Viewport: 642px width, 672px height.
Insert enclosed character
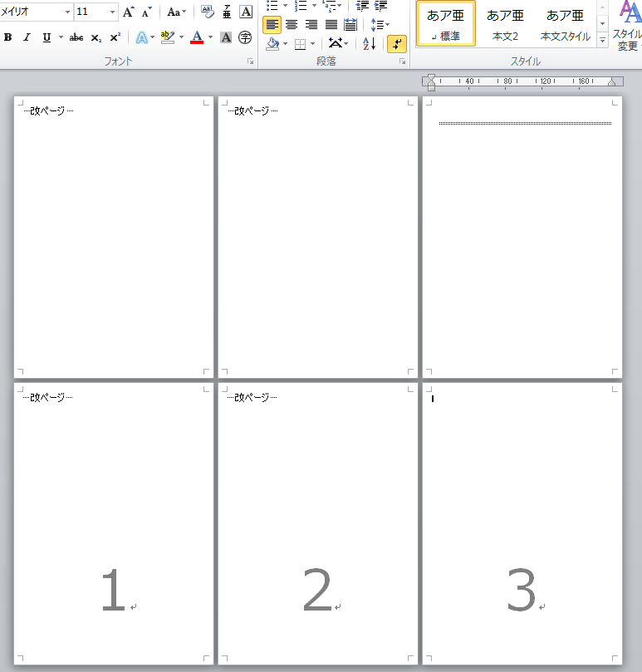[245, 37]
